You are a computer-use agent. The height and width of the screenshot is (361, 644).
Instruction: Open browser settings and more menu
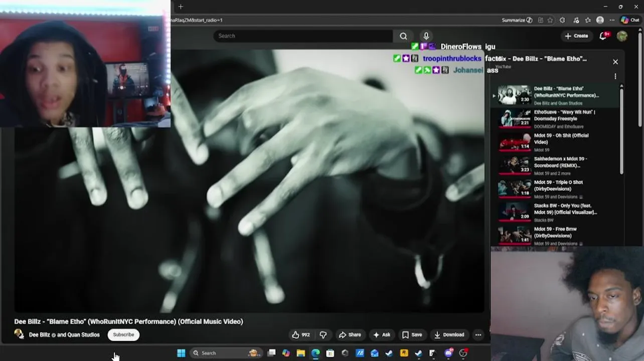click(612, 20)
